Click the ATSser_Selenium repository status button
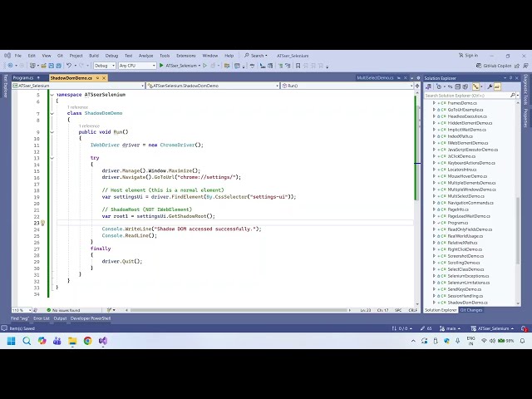Viewport: 532px width, 399px height. click(493, 328)
